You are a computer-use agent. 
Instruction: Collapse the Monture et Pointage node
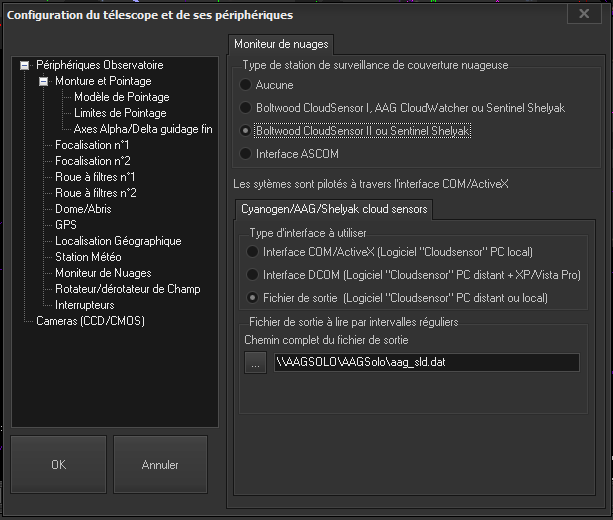pyautogui.click(x=44, y=81)
